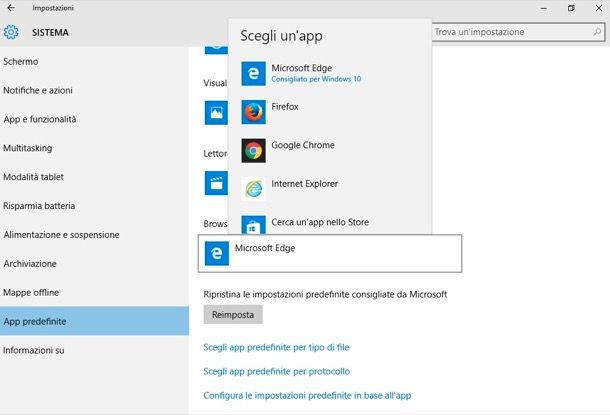Open Risparmia batteria
Viewport: 610px width, 415px height.
point(94,206)
